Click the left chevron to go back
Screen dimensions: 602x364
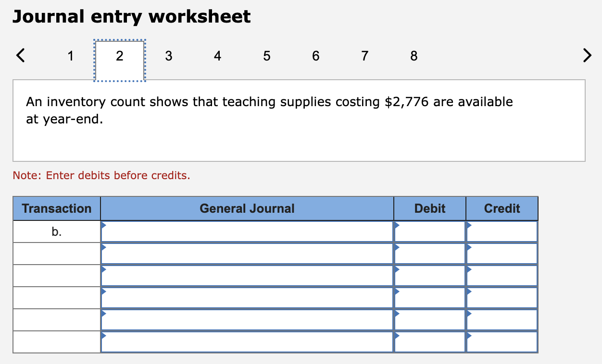pyautogui.click(x=20, y=56)
